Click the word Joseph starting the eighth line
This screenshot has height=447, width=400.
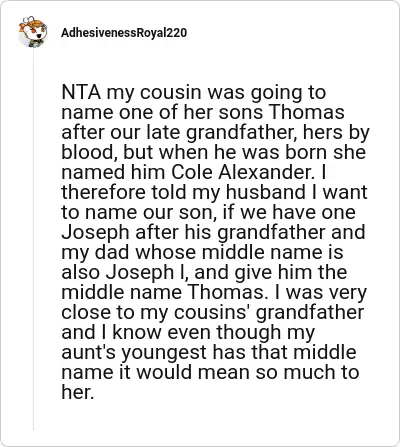point(95,233)
